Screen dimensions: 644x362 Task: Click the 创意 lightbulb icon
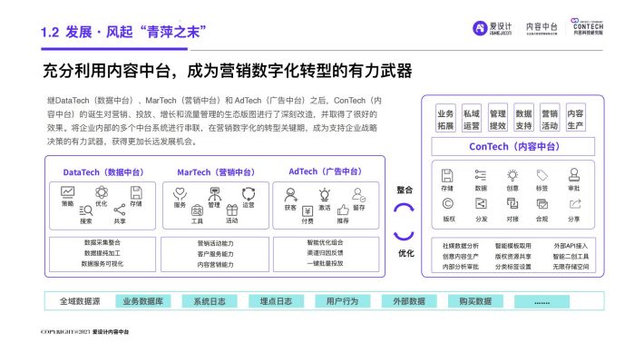point(512,176)
